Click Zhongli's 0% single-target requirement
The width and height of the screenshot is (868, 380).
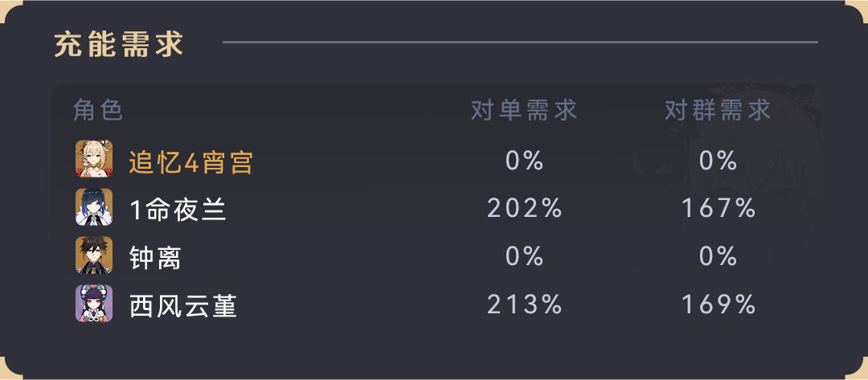coord(524,257)
